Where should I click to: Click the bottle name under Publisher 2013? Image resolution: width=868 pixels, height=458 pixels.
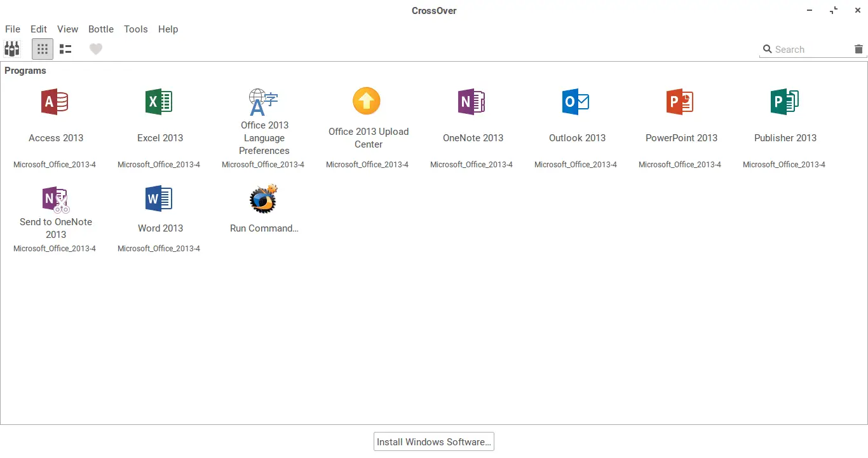[x=784, y=165]
